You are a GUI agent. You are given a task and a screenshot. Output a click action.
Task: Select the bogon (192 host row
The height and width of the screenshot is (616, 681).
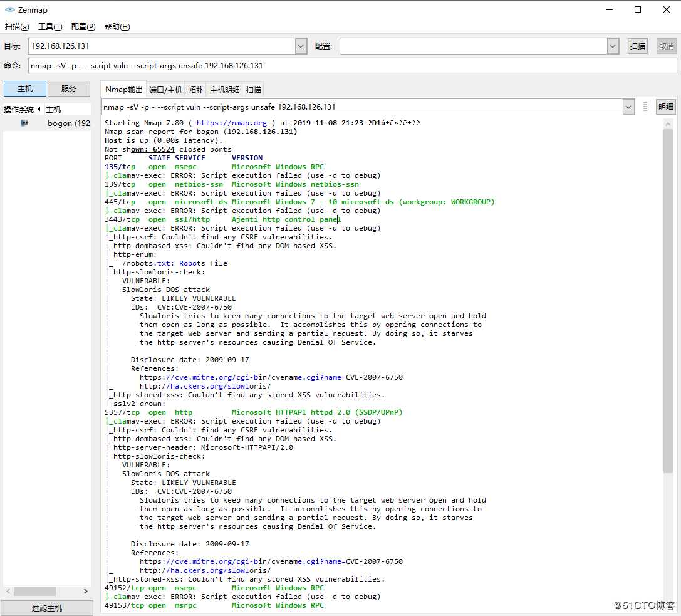point(47,123)
